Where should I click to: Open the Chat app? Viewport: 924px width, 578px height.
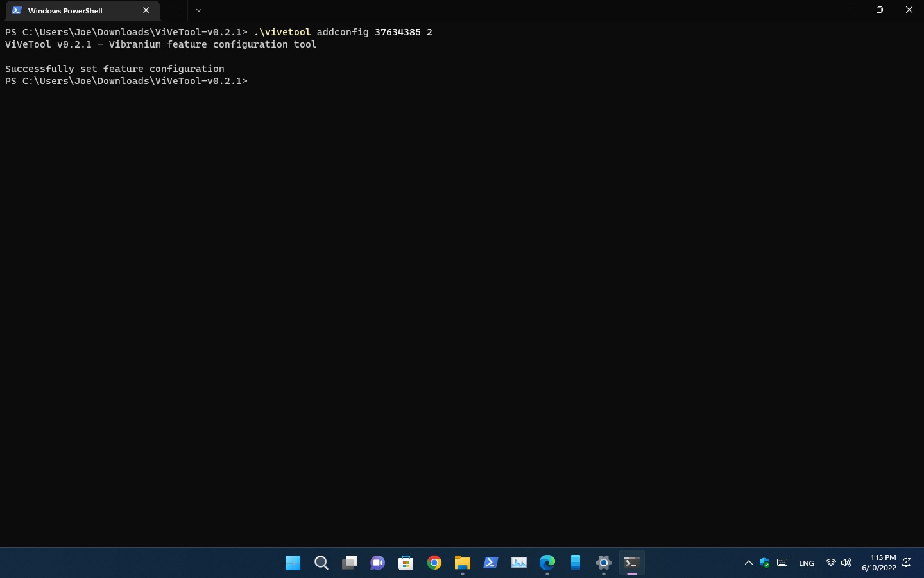click(377, 563)
